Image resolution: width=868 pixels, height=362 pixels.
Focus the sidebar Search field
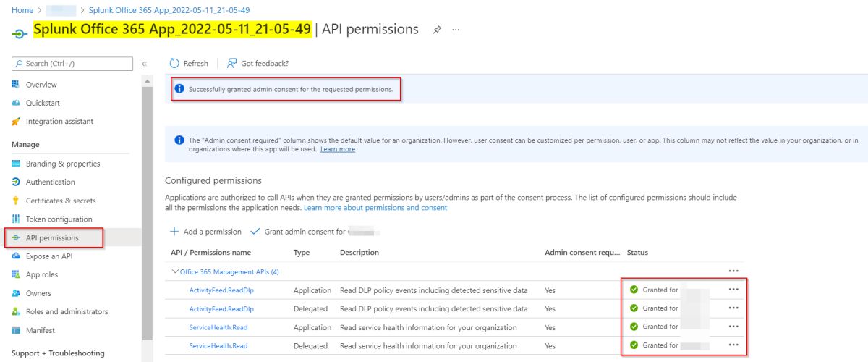(x=72, y=64)
